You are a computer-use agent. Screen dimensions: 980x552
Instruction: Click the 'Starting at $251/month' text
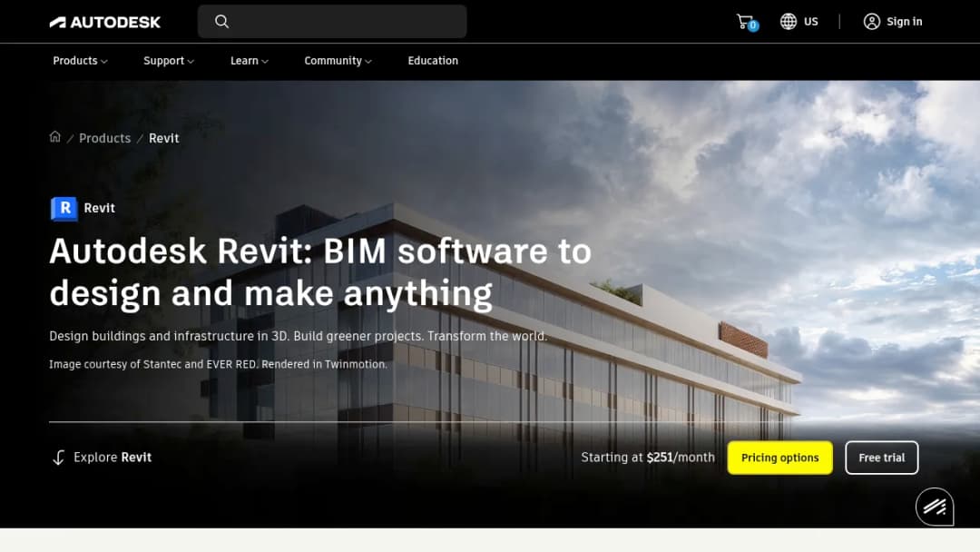(x=648, y=458)
